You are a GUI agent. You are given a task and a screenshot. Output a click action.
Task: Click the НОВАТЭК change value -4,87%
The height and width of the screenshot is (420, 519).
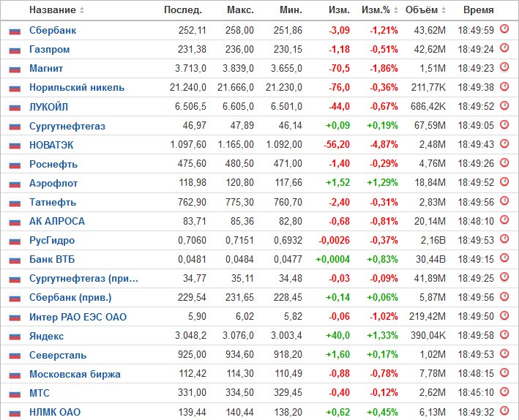pos(384,145)
